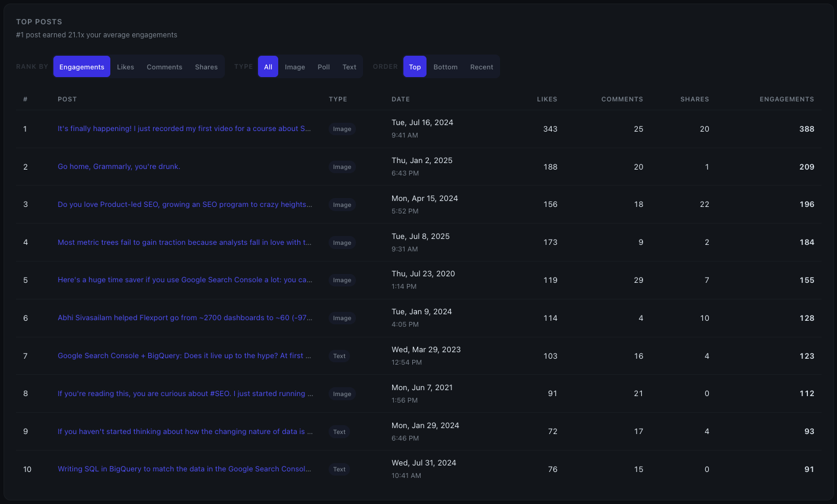837x504 pixels.
Task: Filter post type to Text
Action: tap(349, 67)
